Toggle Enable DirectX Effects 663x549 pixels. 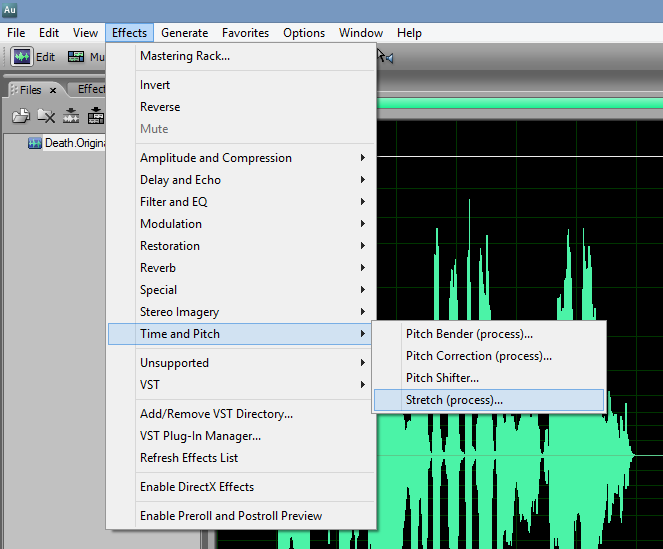(x=197, y=487)
